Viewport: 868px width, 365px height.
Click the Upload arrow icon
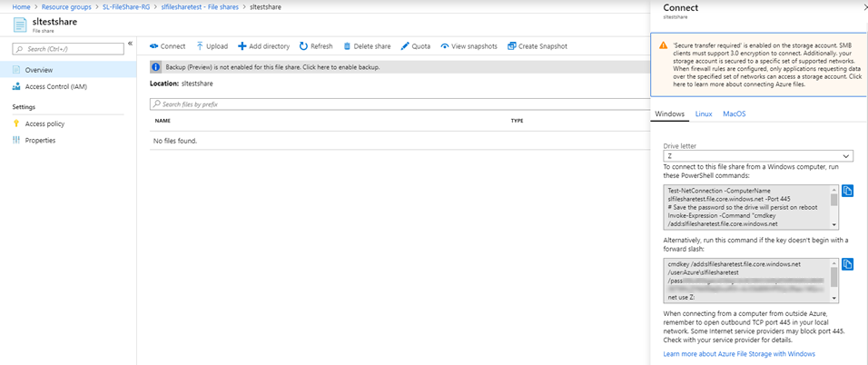(200, 46)
